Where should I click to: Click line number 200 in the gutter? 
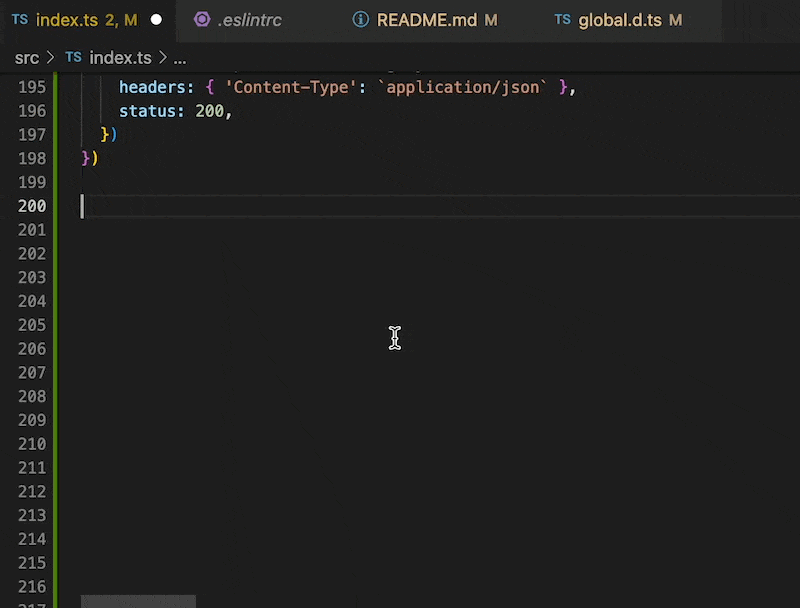32,206
